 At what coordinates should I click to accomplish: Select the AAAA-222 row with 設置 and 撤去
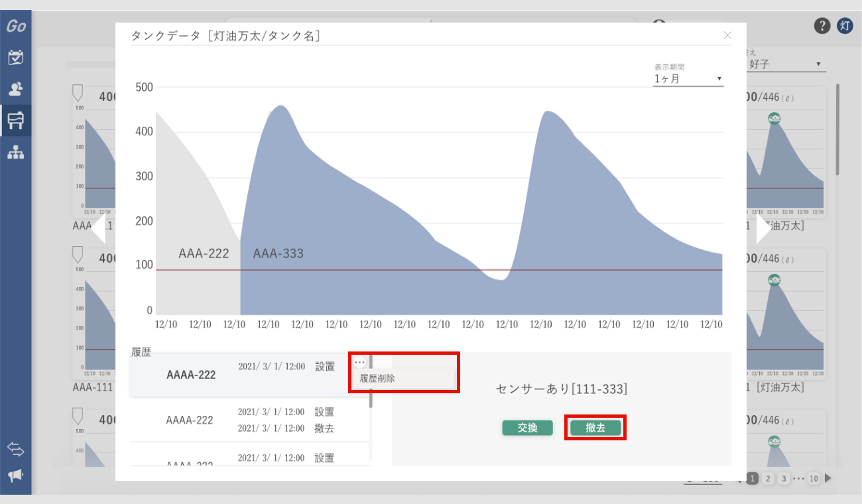click(249, 420)
